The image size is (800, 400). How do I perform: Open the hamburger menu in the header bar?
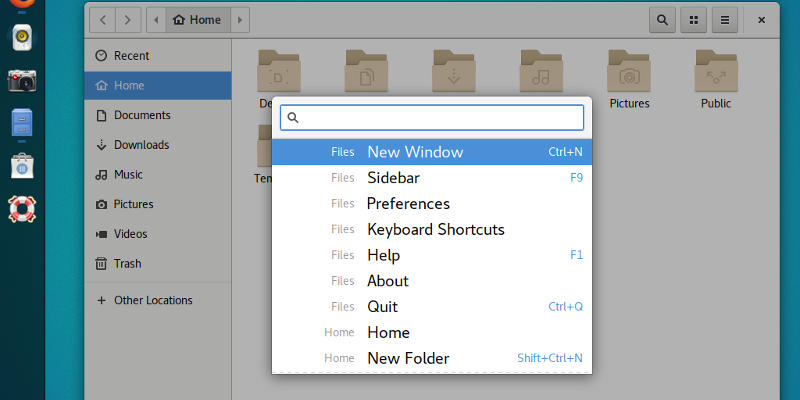coord(725,19)
